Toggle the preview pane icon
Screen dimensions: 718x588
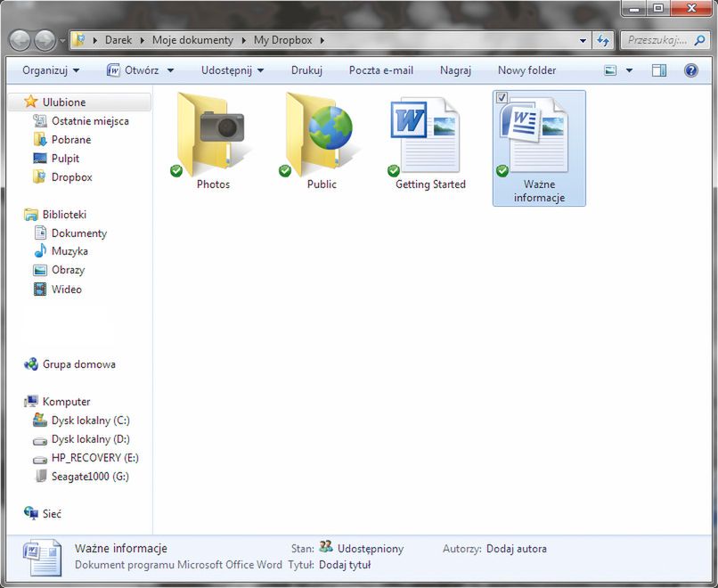coord(659,70)
